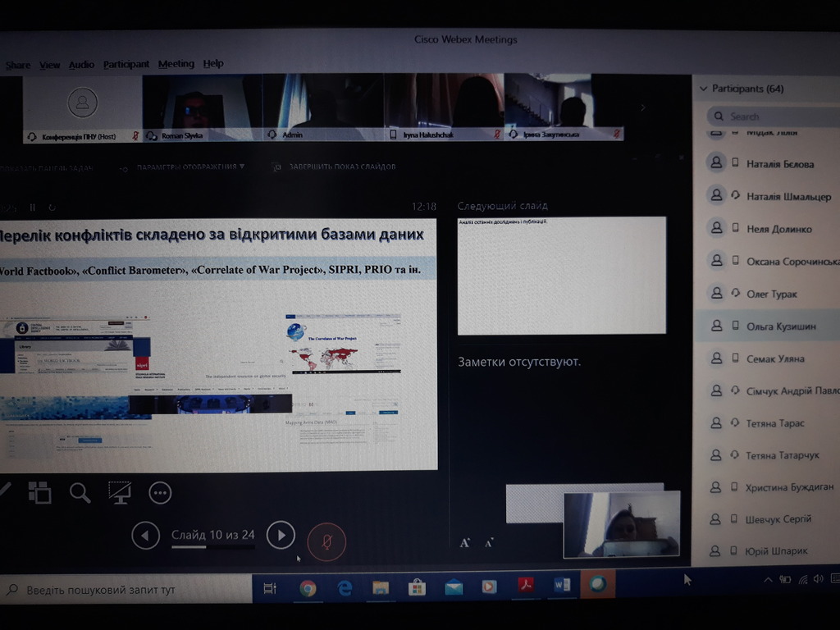
Task: Open the slide zoom magnifier tool
Action: pos(80,492)
